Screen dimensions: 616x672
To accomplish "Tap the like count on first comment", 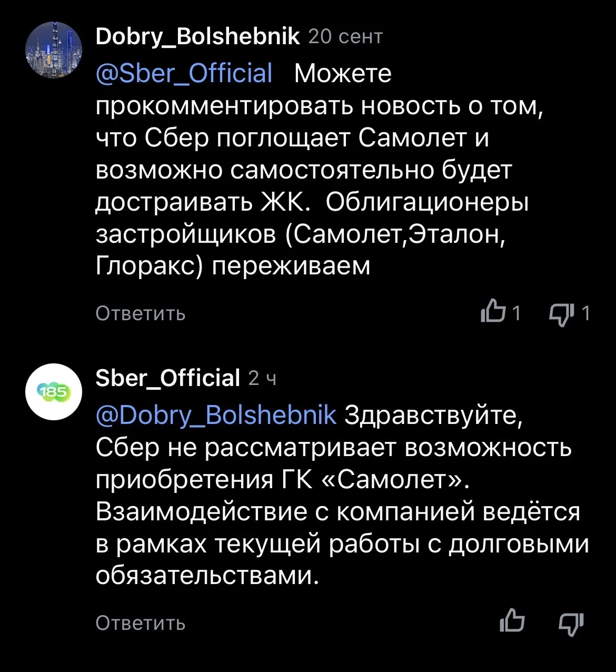I will tap(516, 314).
